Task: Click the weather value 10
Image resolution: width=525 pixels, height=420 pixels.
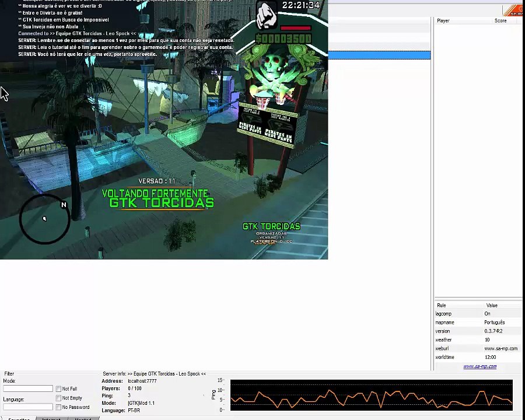Action: [x=487, y=340]
